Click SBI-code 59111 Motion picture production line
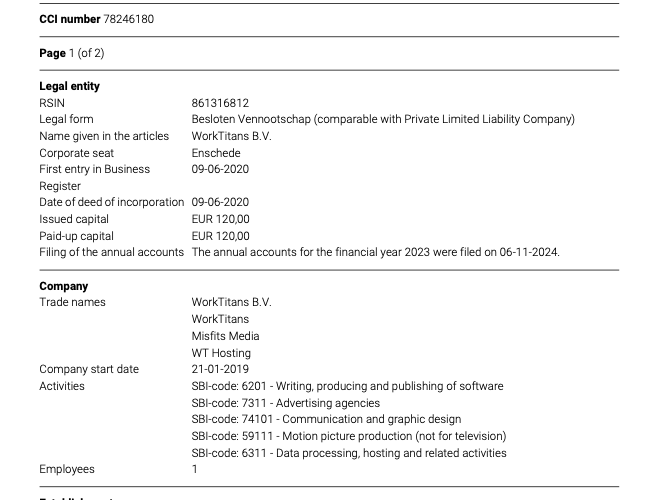 pos(348,436)
